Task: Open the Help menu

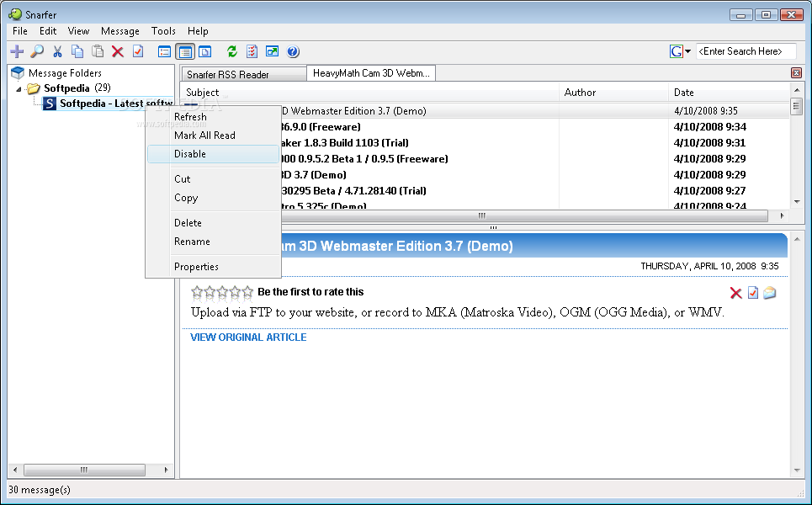Action: pyautogui.click(x=198, y=31)
